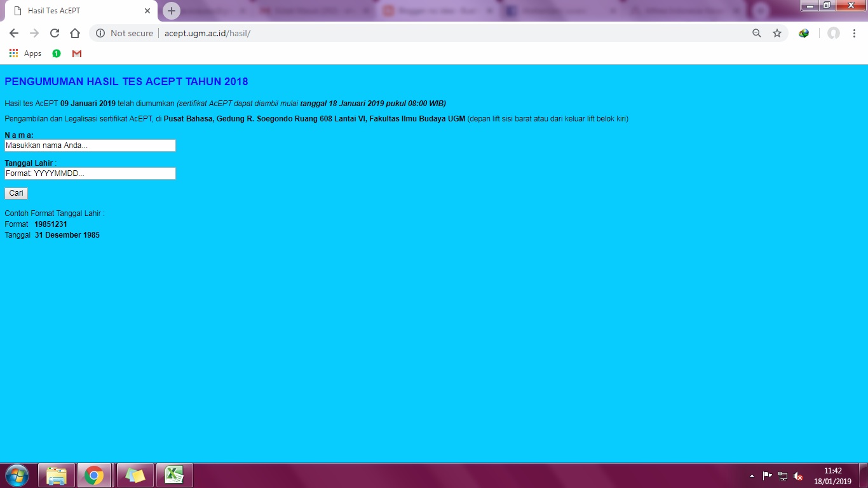This screenshot has height=488, width=868.
Task: Click the Chrome taskbar icon
Action: [x=94, y=475]
